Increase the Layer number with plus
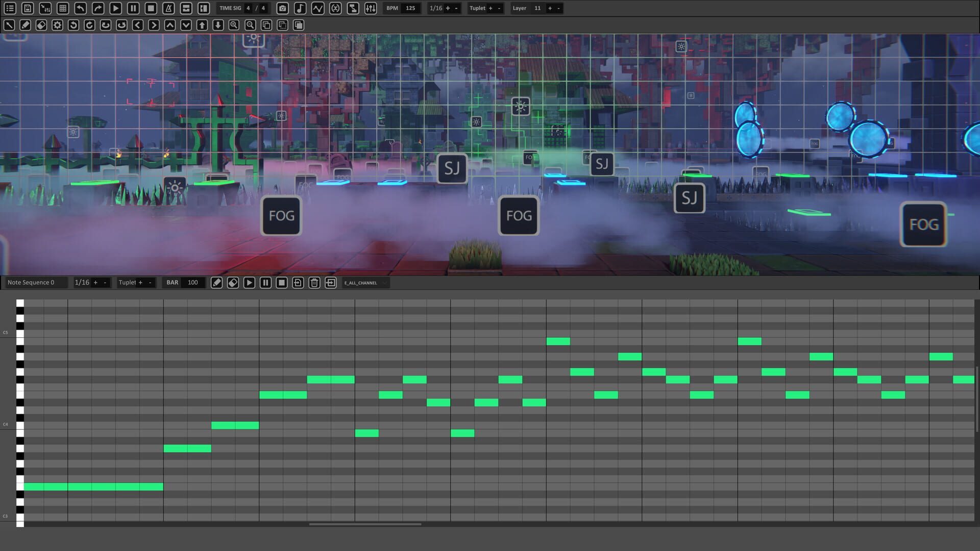Screen dimensions: 980x551 [550, 8]
